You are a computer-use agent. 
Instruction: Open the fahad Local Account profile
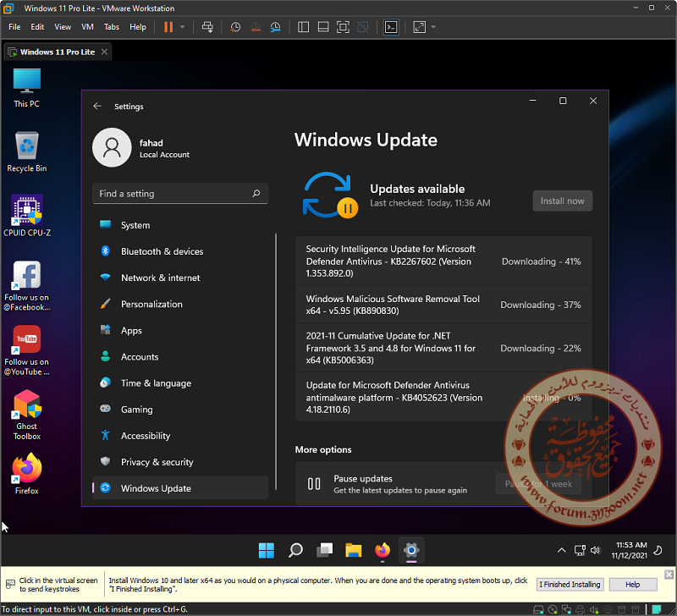point(141,147)
